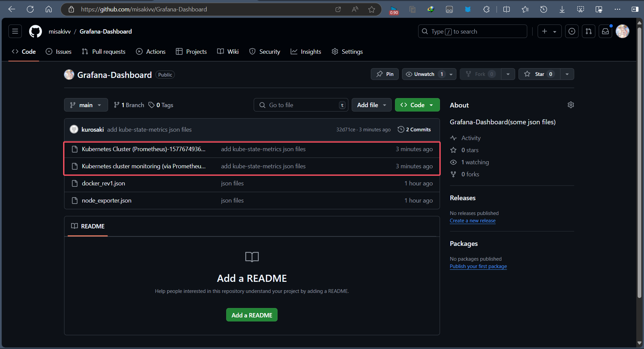The width and height of the screenshot is (644, 349).
Task: Edit About details via gear icon
Action: point(571,105)
